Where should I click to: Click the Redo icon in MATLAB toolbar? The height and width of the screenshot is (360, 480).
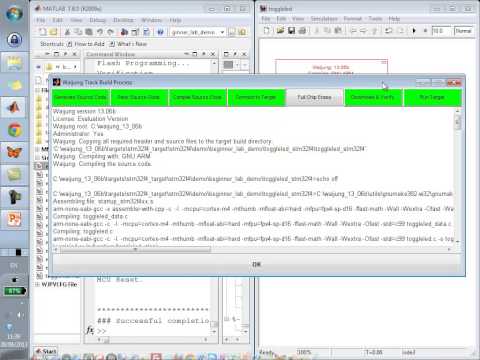tap(110, 32)
